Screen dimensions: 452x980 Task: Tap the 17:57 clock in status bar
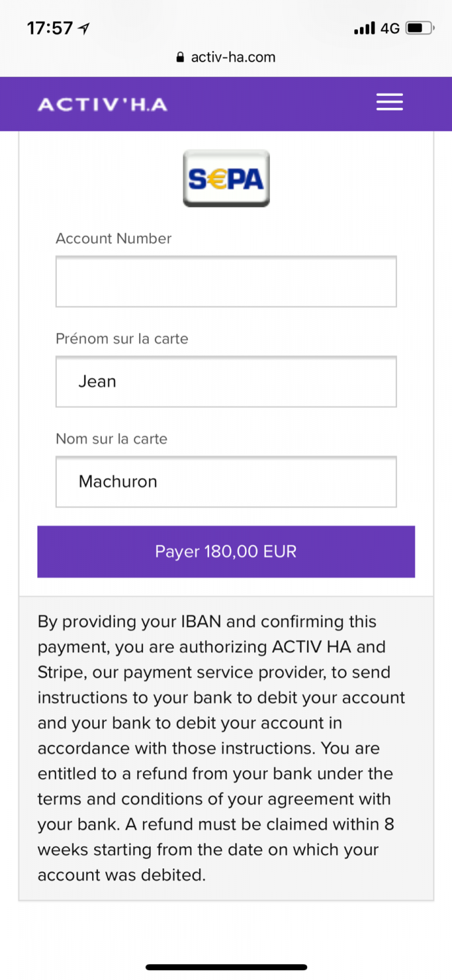click(x=50, y=28)
